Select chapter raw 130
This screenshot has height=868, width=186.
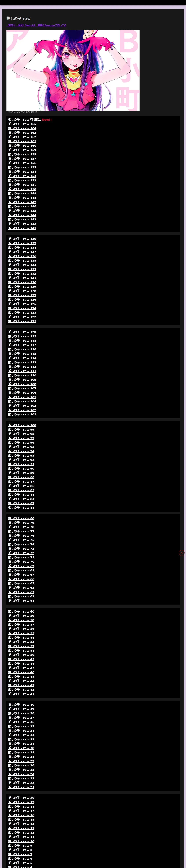[x=22, y=282]
